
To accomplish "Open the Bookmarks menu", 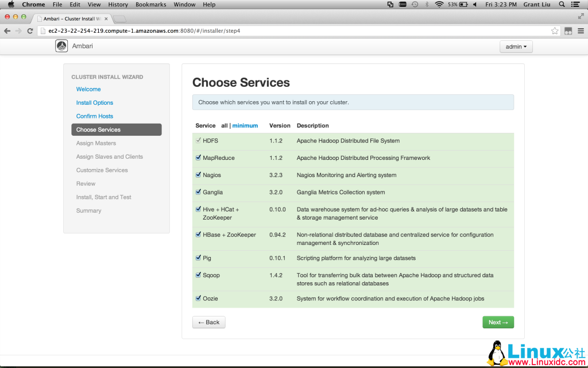I will click(150, 5).
